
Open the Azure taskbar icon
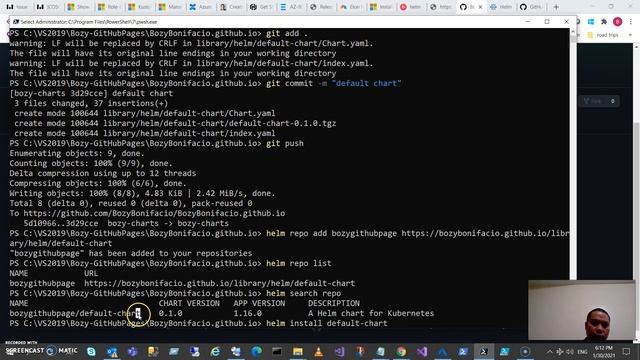click(442, 351)
